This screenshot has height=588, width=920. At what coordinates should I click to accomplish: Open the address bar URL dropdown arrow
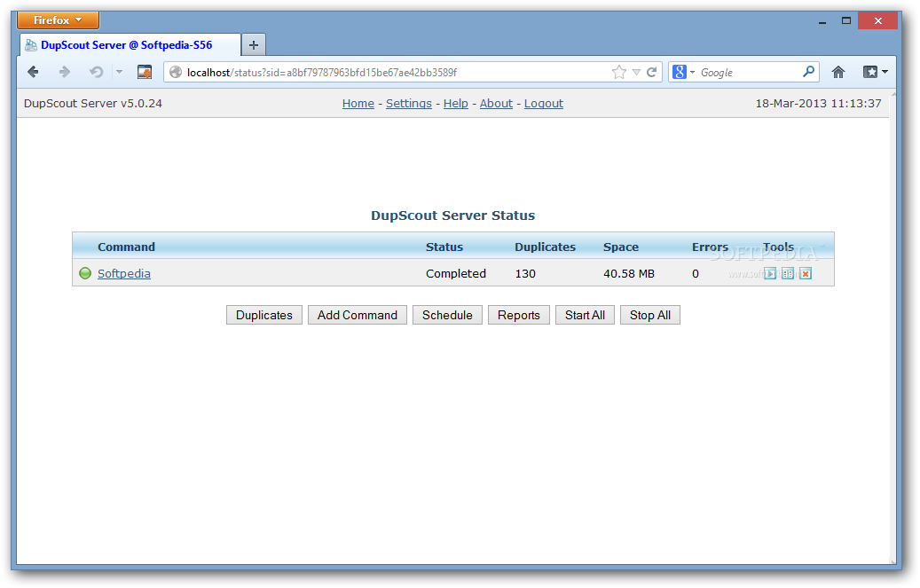[637, 72]
